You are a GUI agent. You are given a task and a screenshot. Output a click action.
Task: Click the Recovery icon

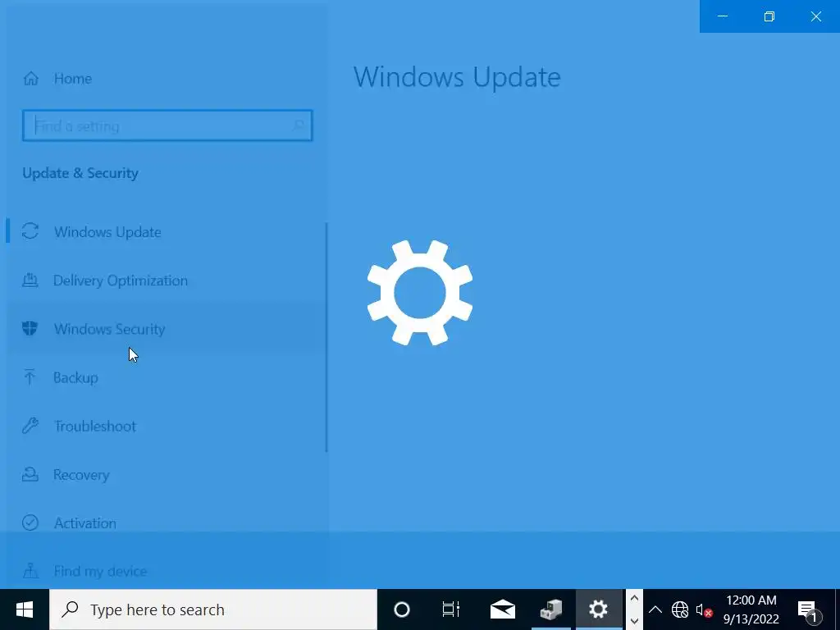pyautogui.click(x=30, y=474)
